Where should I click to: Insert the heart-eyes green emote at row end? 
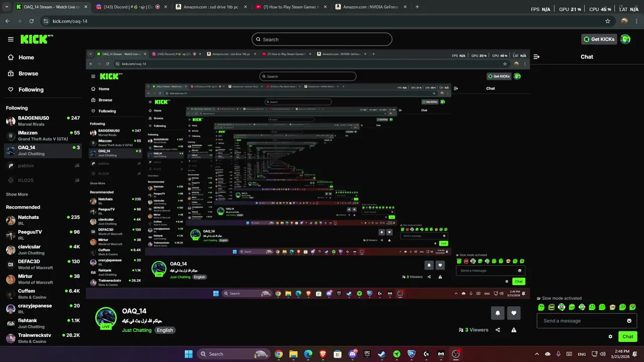click(x=633, y=307)
